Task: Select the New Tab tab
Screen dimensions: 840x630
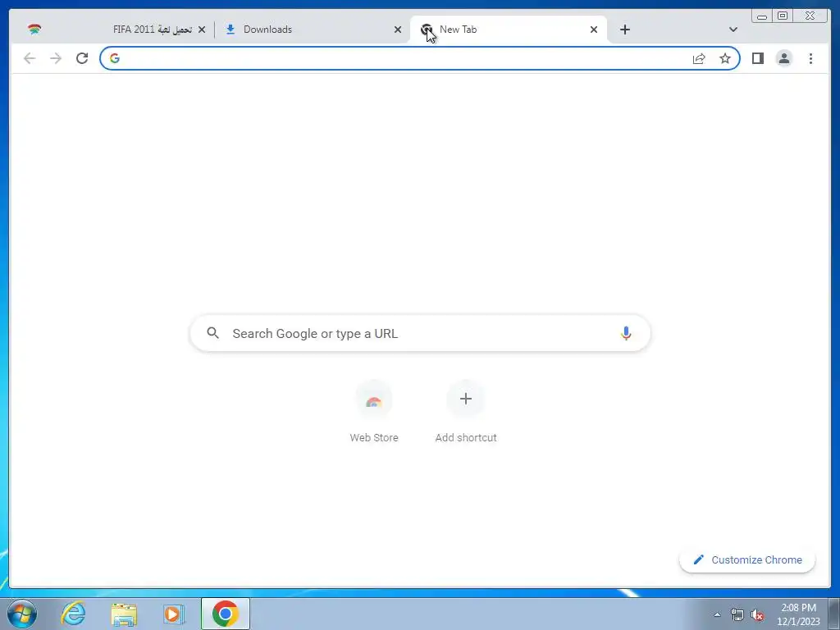Action: pos(508,30)
